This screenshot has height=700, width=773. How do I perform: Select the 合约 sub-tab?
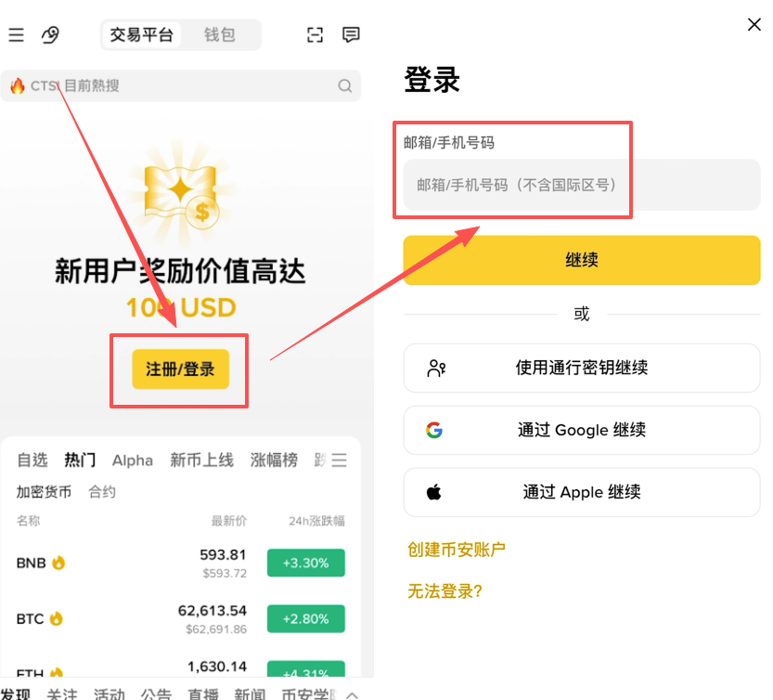click(102, 492)
